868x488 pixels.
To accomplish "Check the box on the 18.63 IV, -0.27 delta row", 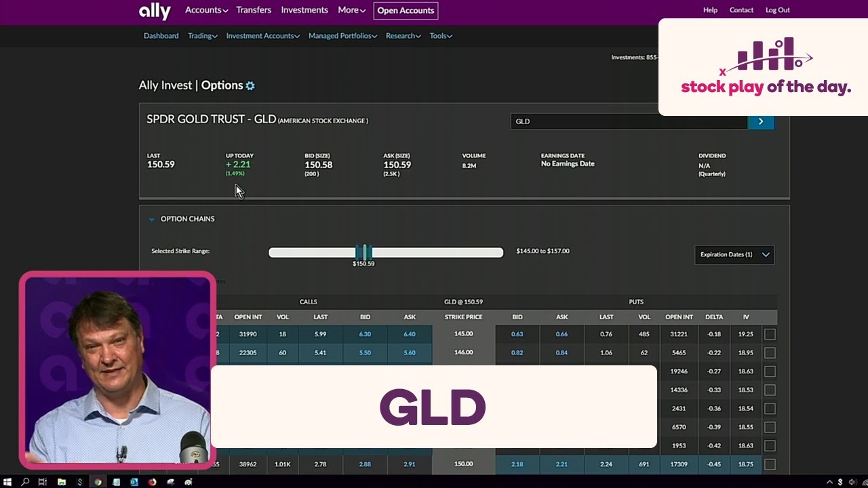I will point(770,371).
